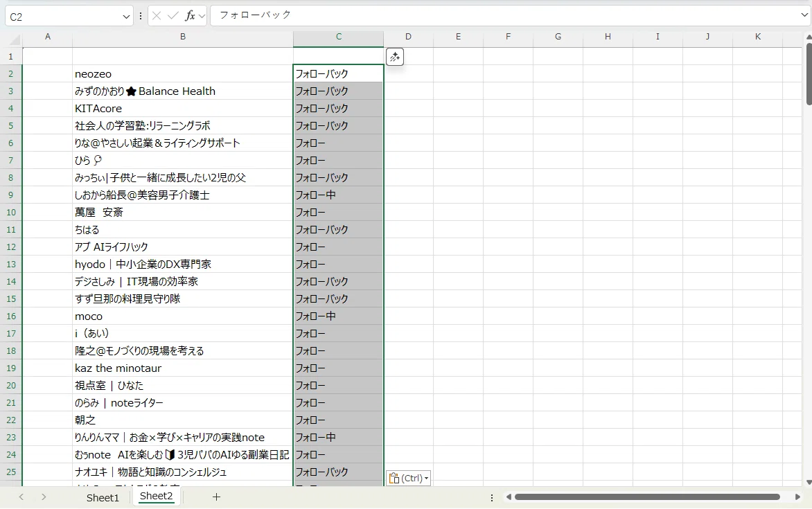This screenshot has height=509, width=812.
Task: Click cell りんりんママ｜お金×学び×キャリアの実践note
Action: point(183,438)
